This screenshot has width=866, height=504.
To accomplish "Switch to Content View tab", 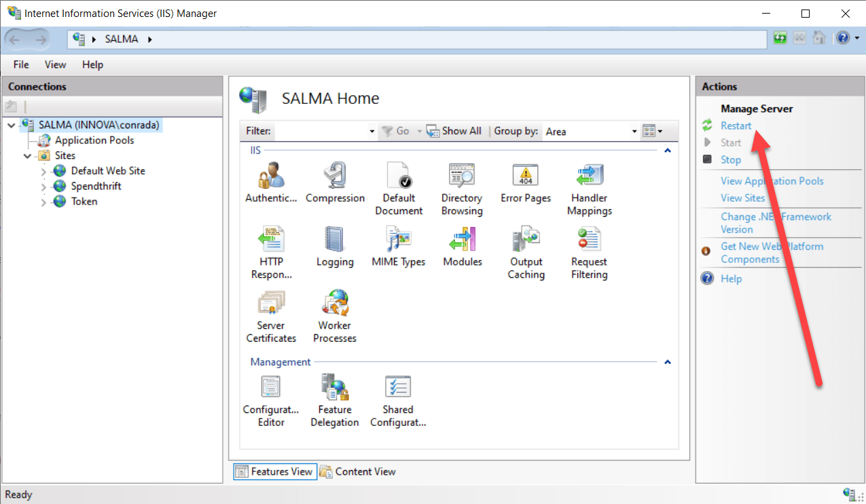I will point(358,471).
